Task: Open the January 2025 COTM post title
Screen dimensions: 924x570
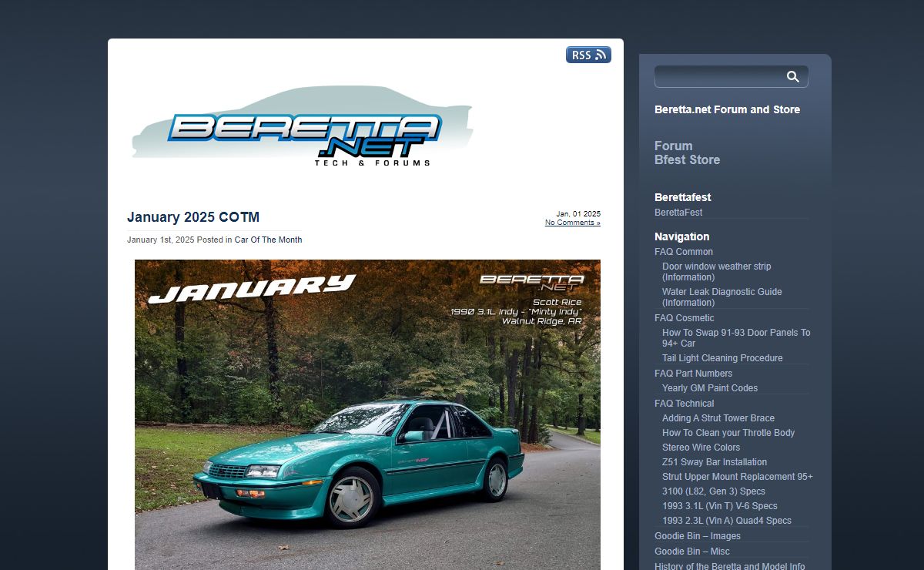Action: 193,217
